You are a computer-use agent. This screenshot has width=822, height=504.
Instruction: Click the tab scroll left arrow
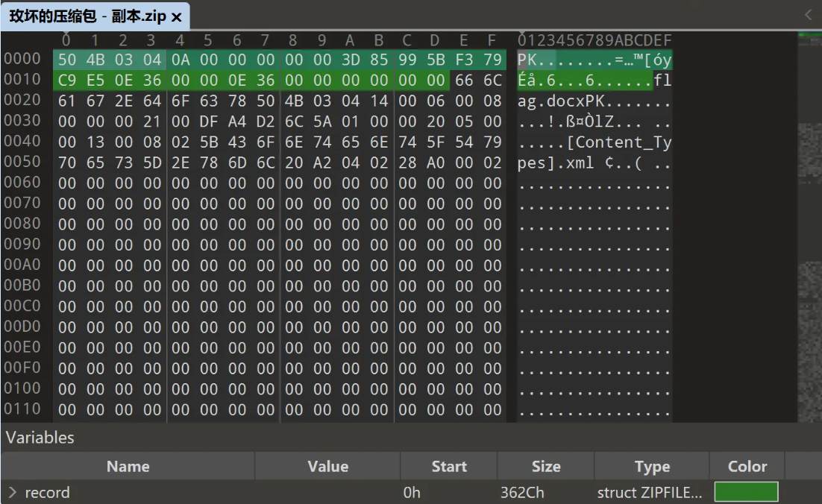pos(809,15)
